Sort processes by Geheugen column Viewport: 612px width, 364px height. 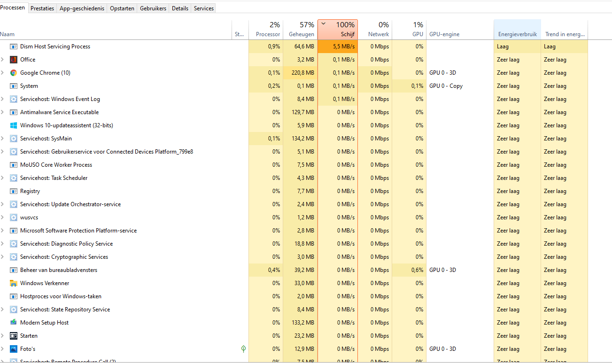[301, 30]
